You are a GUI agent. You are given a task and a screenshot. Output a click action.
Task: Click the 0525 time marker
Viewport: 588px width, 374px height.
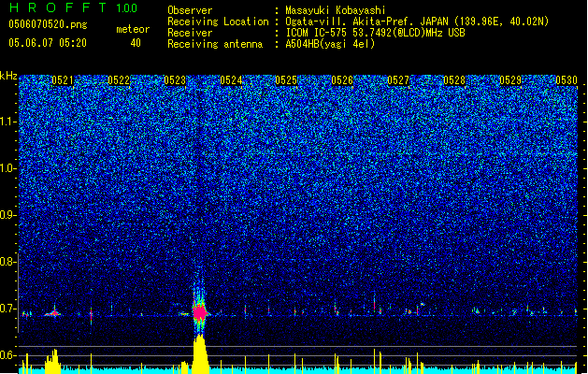tap(286, 80)
